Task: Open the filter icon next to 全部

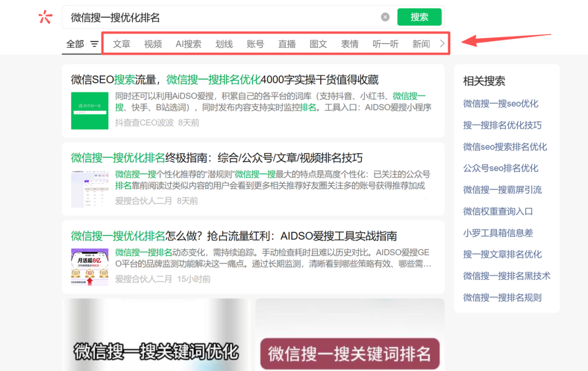Action: pos(95,44)
